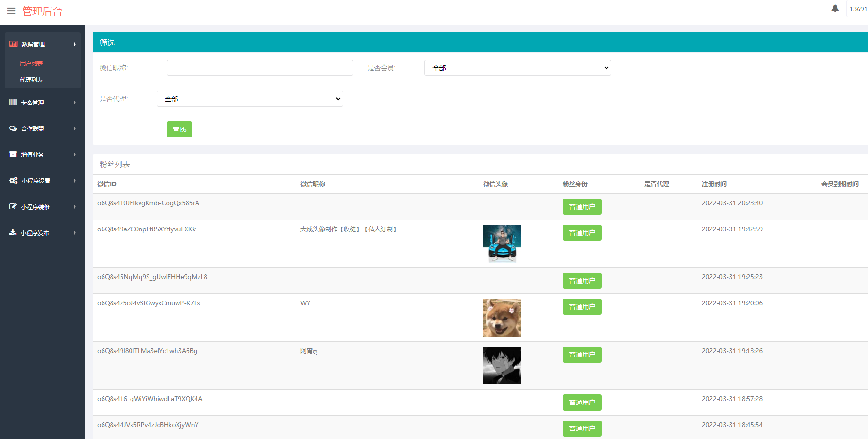The height and width of the screenshot is (439, 868).
Task: Click the 小程序发布 download icon
Action: pos(13,233)
